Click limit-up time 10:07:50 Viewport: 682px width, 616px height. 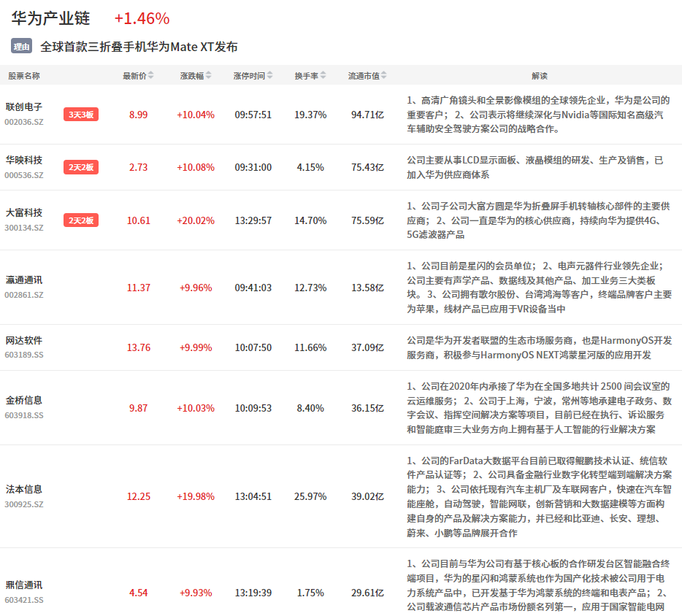pyautogui.click(x=253, y=347)
